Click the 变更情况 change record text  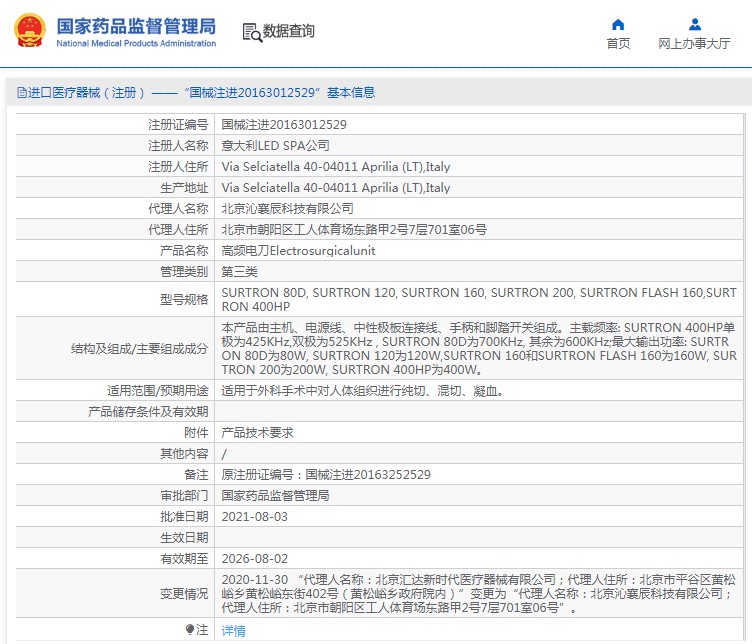479,594
